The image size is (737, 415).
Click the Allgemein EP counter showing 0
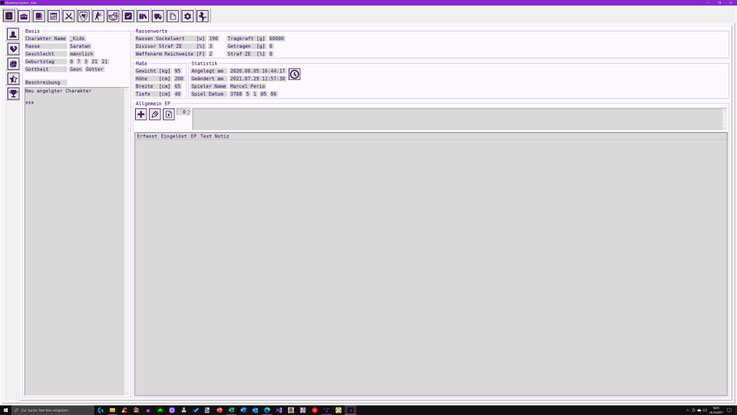(x=184, y=112)
